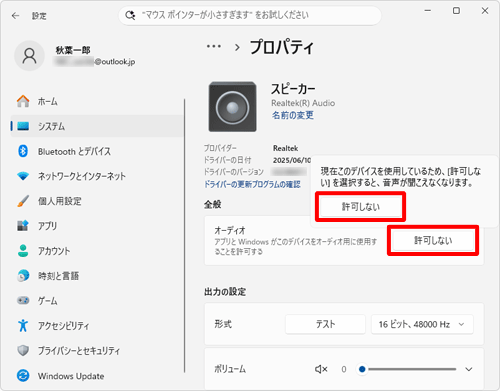This screenshot has width=500, height=391.
Task: Click 許可しない in the オーディオ row
Action: 433,240
